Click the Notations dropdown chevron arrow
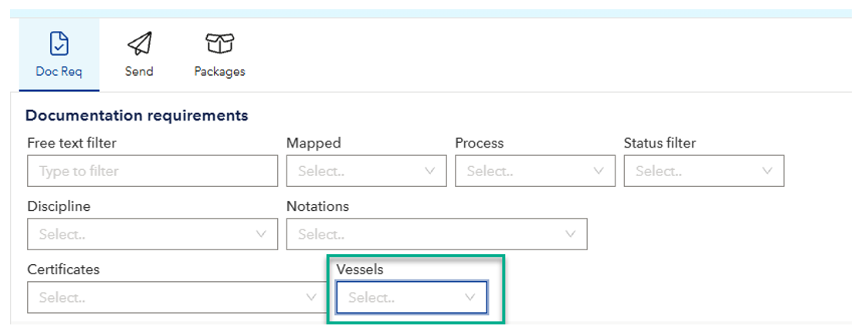 [570, 234]
